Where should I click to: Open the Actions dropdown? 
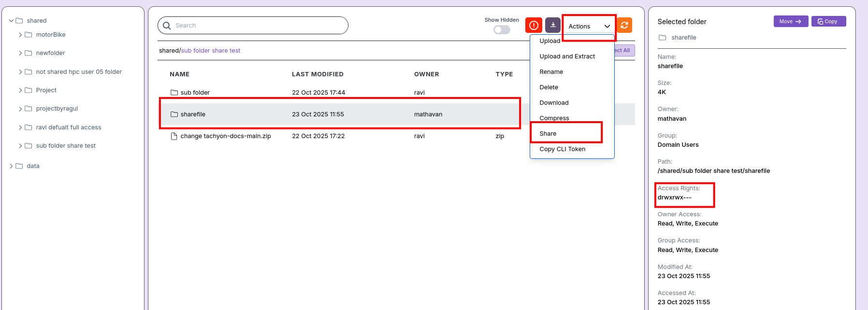[589, 27]
